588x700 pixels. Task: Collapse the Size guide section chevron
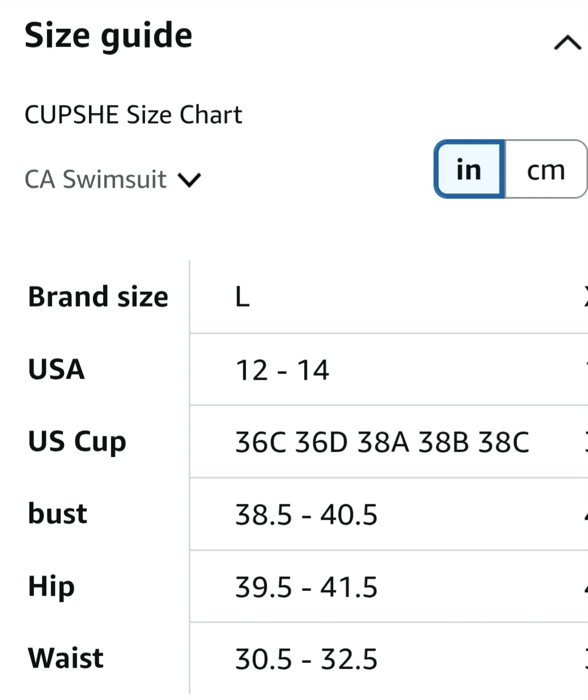(567, 43)
